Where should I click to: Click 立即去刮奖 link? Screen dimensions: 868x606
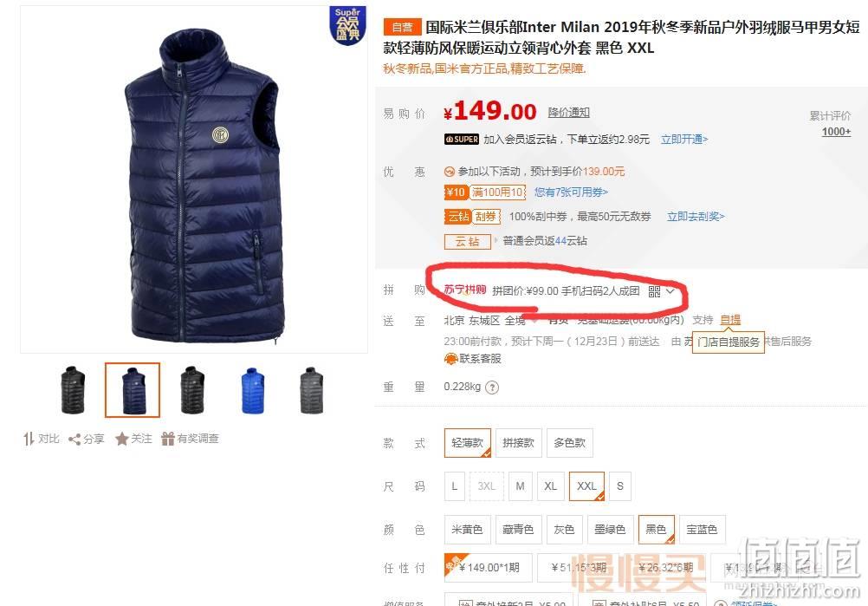[x=696, y=217]
